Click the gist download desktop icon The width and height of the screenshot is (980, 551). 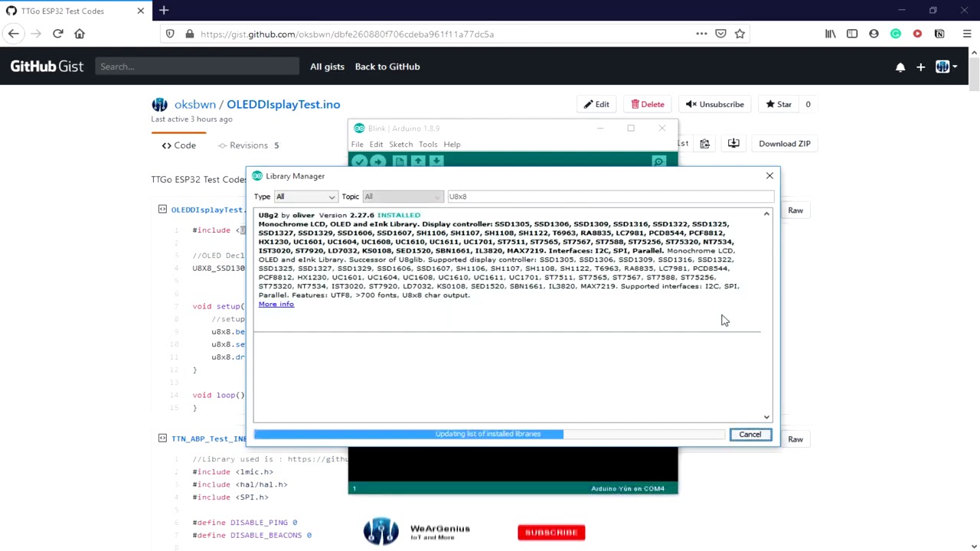click(x=733, y=143)
